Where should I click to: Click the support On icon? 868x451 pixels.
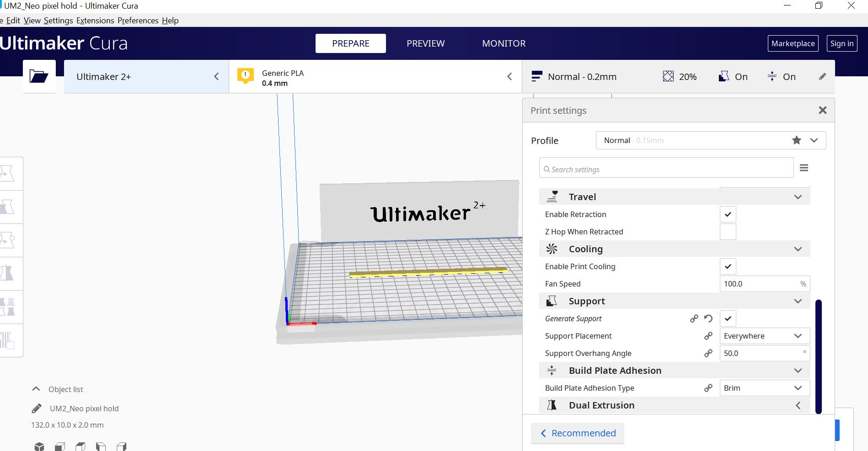point(723,76)
